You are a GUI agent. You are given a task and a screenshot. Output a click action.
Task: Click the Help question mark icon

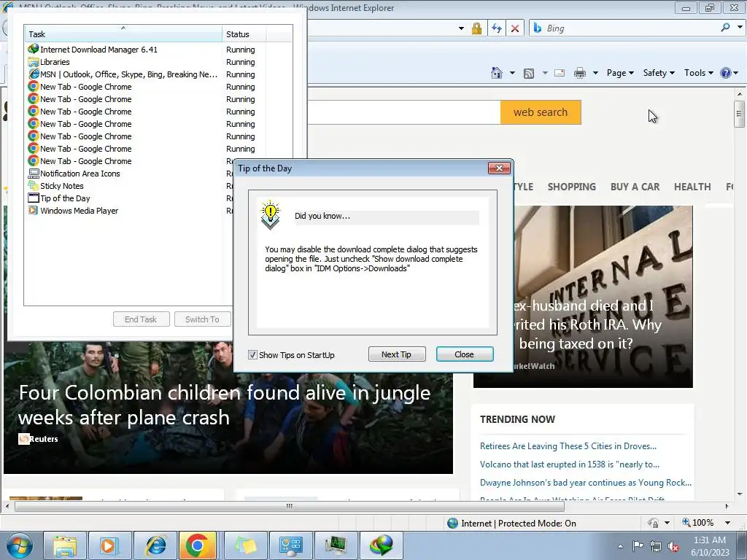(726, 73)
